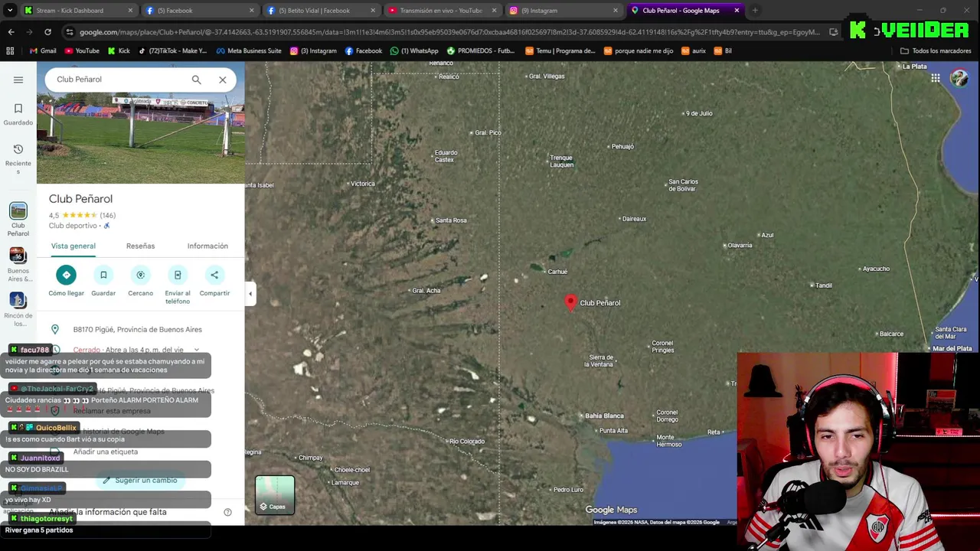Open the Facebook bookmark

click(363, 51)
